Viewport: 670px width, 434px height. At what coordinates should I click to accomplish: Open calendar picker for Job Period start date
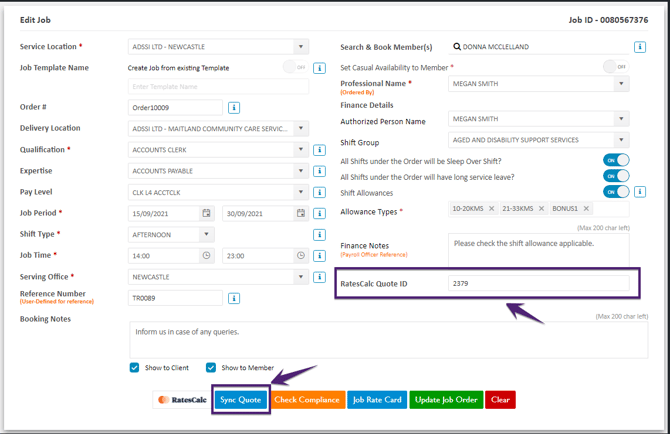tap(207, 213)
